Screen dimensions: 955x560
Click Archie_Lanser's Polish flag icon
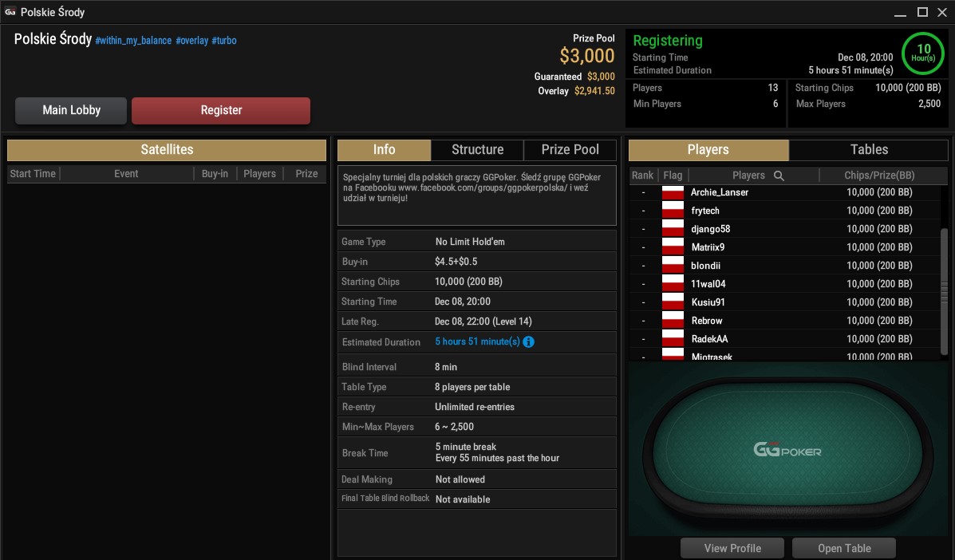(673, 192)
